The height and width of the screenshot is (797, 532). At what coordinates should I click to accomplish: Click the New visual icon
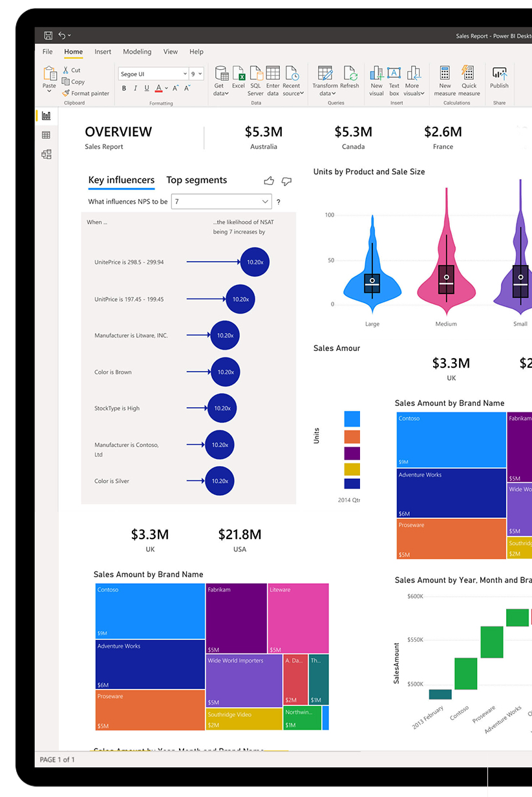(376, 73)
